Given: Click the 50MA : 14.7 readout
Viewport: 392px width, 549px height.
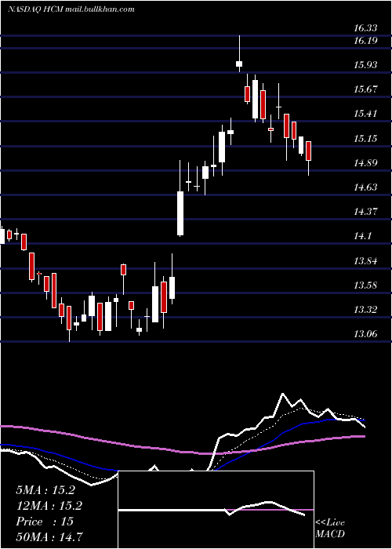Looking at the screenshot, I should (49, 537).
